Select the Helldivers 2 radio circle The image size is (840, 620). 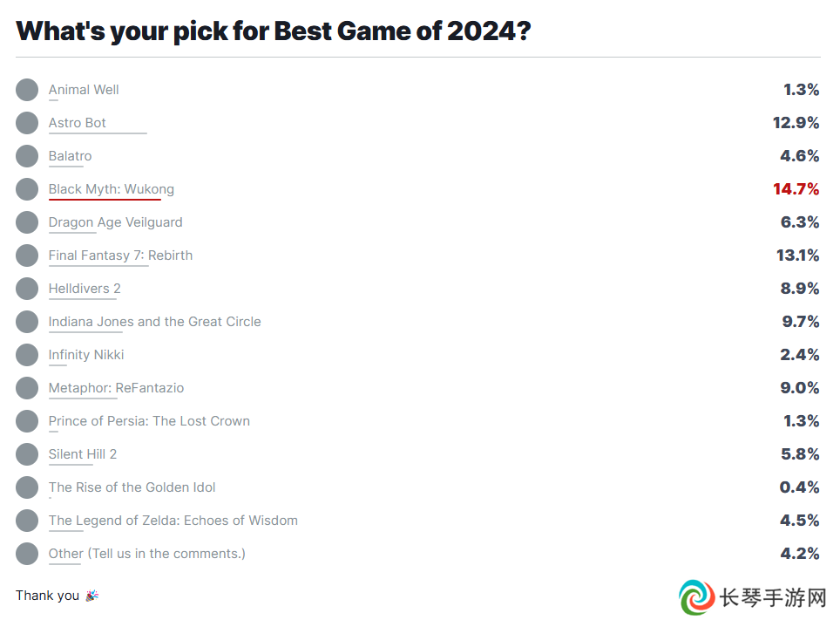click(x=27, y=289)
